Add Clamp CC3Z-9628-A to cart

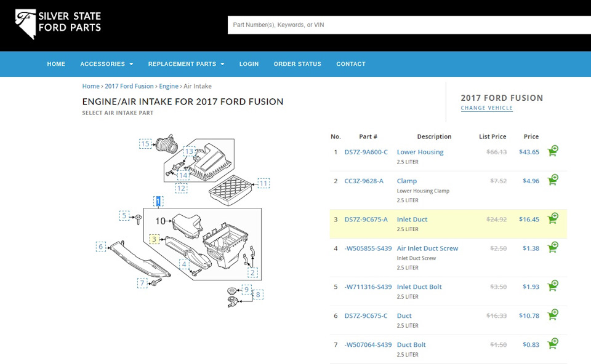(553, 180)
